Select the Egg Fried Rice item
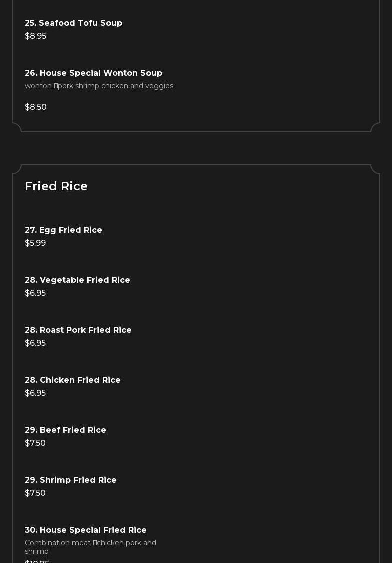This screenshot has height=563, width=392. 63,230
